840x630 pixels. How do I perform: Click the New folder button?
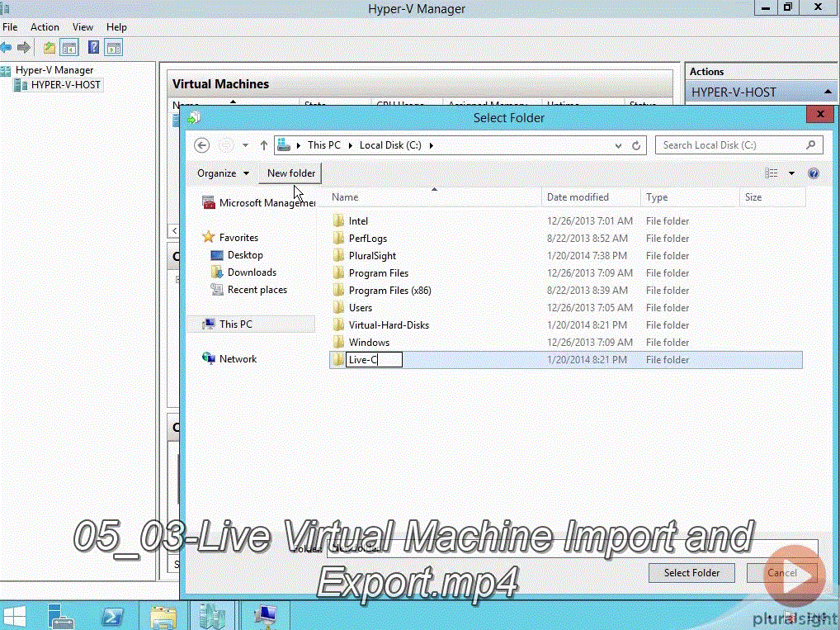(x=291, y=173)
